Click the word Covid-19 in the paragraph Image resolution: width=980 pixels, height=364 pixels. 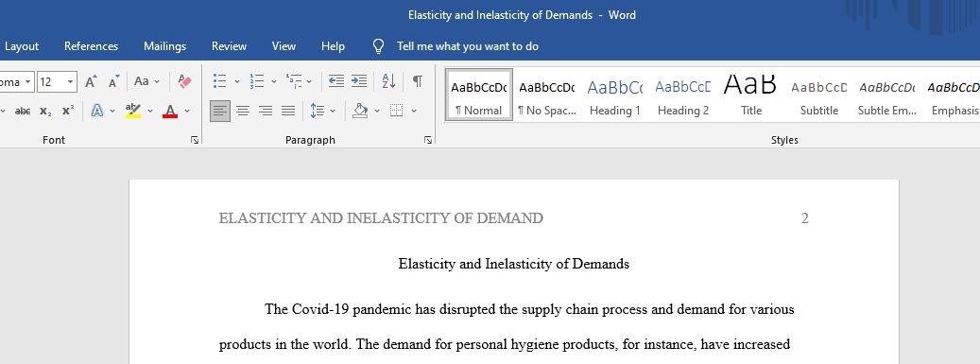click(319, 309)
